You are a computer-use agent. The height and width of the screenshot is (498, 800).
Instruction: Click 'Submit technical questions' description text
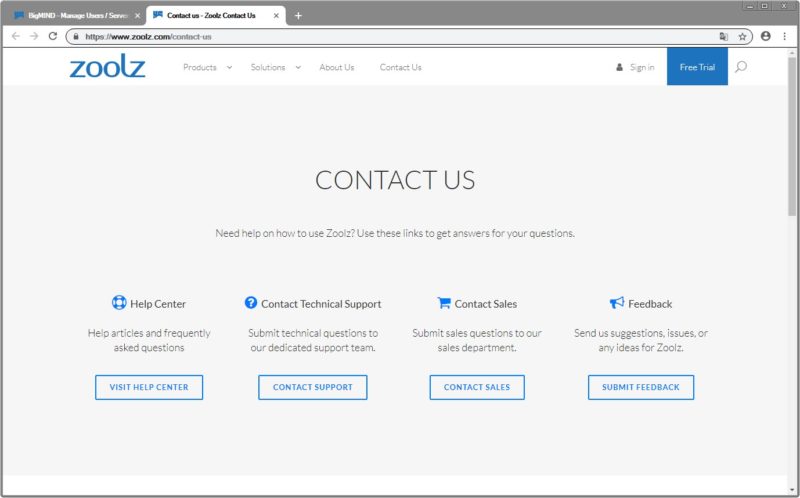click(x=313, y=340)
